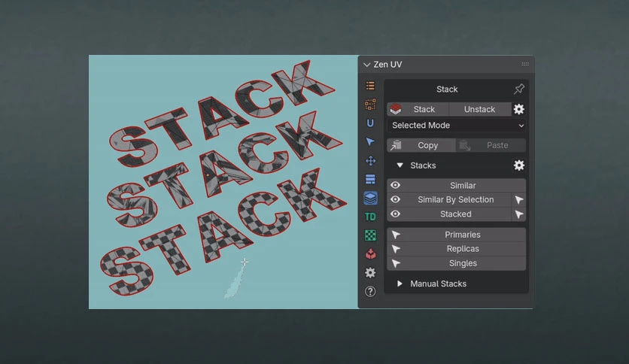Click the Copy button
Image resolution: width=629 pixels, height=364 pixels.
click(x=421, y=145)
